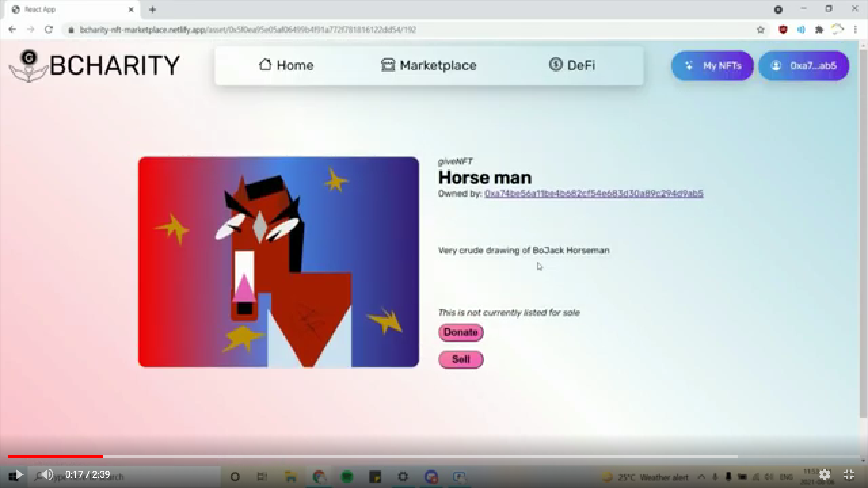
Task: Click the coin icon beside DeFi
Action: point(556,65)
